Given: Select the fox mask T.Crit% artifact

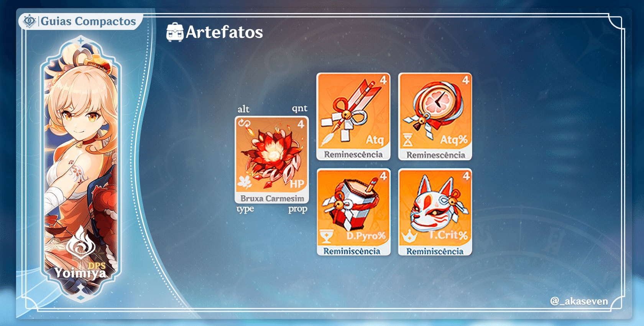Looking at the screenshot, I should coord(435,212).
